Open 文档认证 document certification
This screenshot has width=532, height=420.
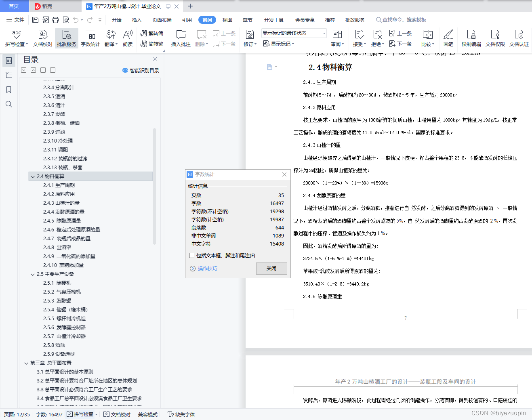[x=519, y=38]
